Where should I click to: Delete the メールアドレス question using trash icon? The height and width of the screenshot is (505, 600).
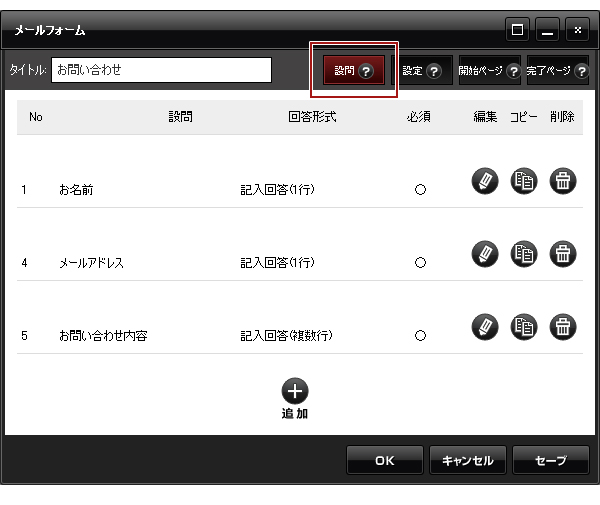[563, 254]
